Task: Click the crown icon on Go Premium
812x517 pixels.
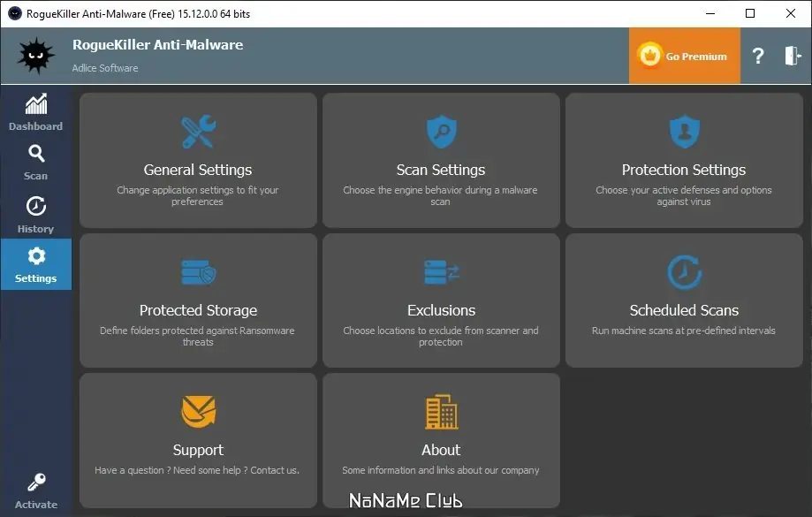Action: click(650, 55)
